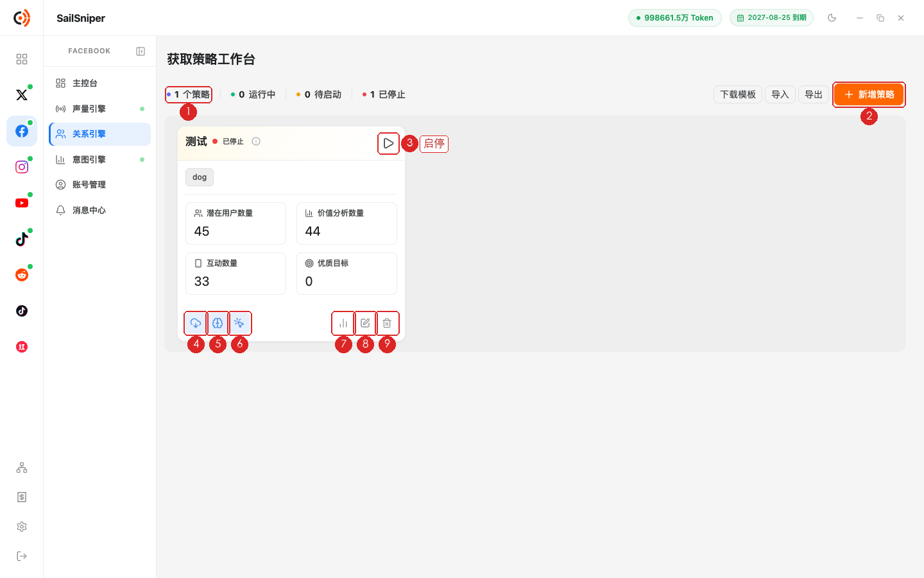This screenshot has width=924, height=578.
Task: Open the settings gear icon
Action: 22,527
